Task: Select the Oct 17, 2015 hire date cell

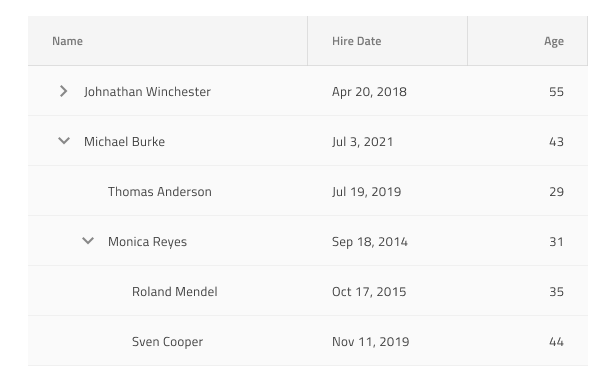Action: click(x=387, y=291)
